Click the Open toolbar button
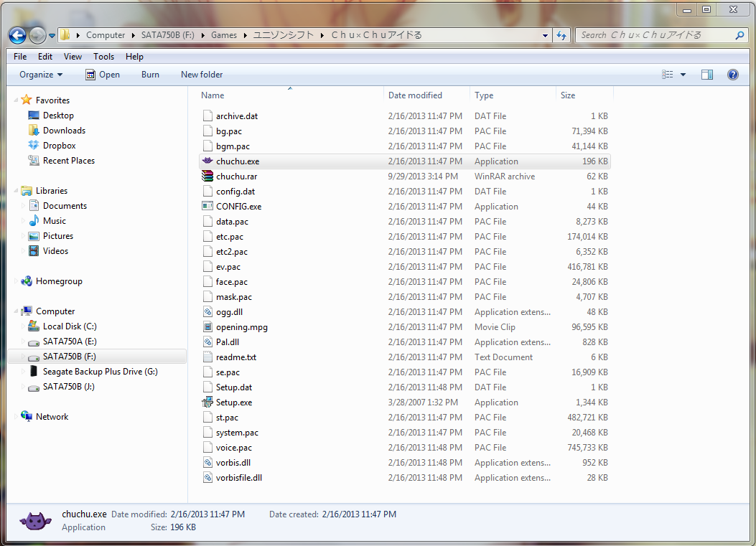This screenshot has height=546, width=756. click(102, 75)
